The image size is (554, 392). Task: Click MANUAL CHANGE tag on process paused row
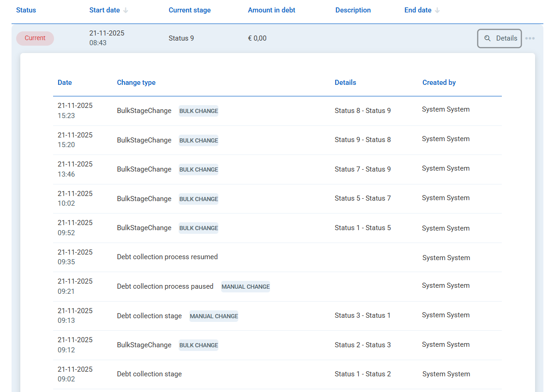click(246, 287)
